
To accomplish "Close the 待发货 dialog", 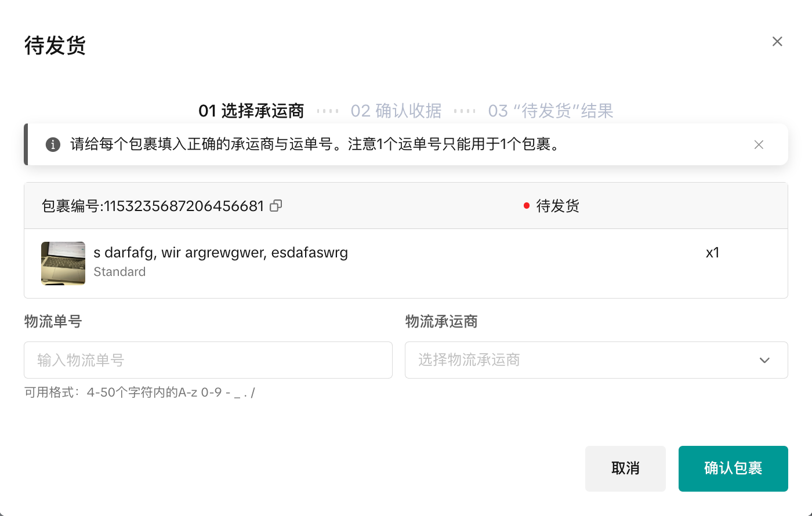I will pos(777,42).
